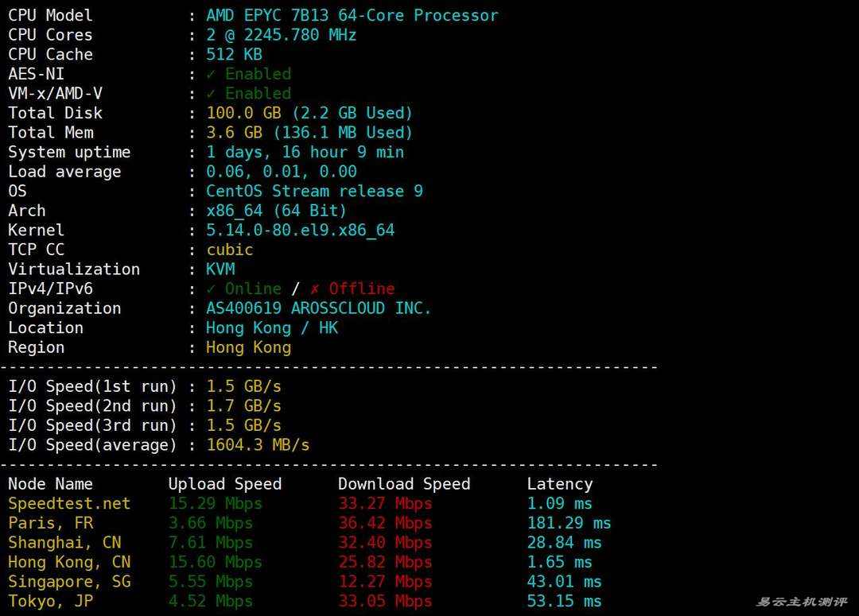Click the CentOS Stream release 9 value
Viewport: 859px width, 616px height.
[314, 191]
